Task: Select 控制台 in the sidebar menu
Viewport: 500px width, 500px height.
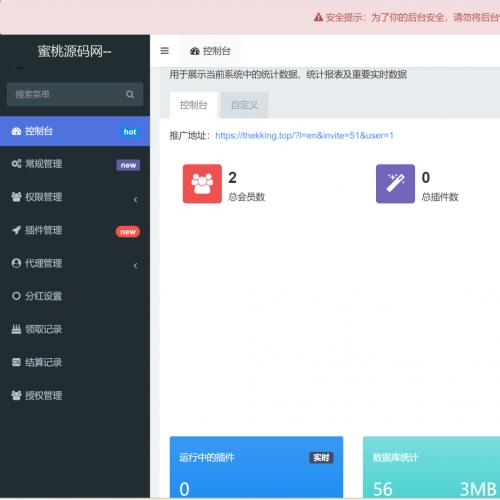Action: 75,131
